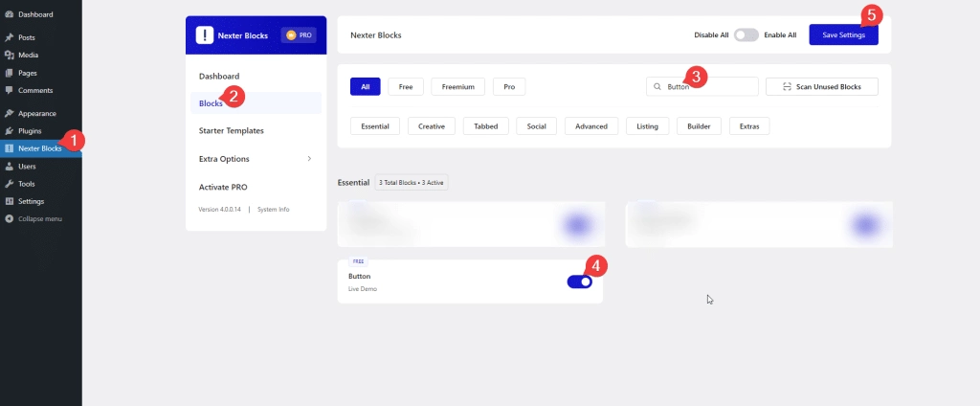Filter blocks by Freemium
Viewport: 980px width, 406px height.
click(x=458, y=87)
